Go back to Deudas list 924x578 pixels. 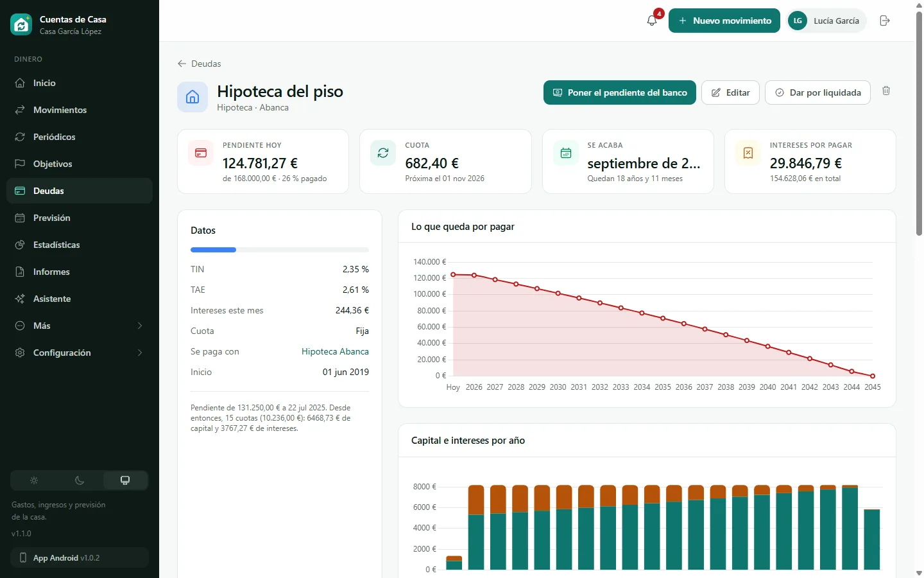coord(199,64)
